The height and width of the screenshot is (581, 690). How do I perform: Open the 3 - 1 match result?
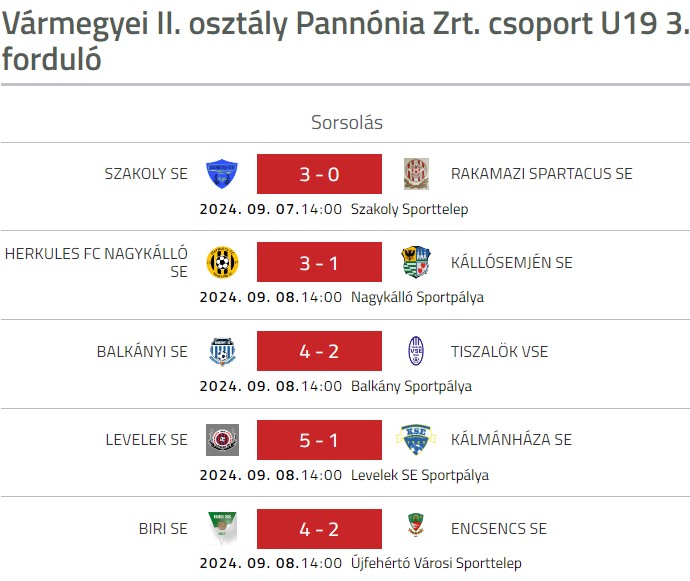click(319, 262)
